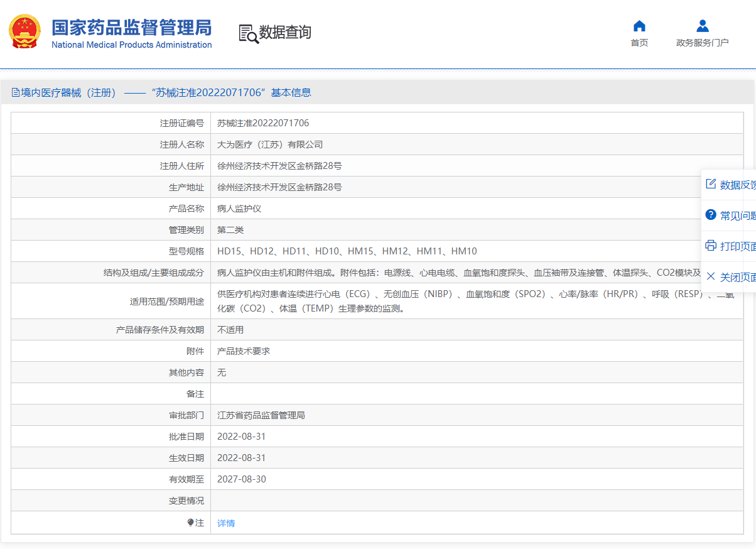
Task: Click 政务服务门户 text link
Action: 703,43
